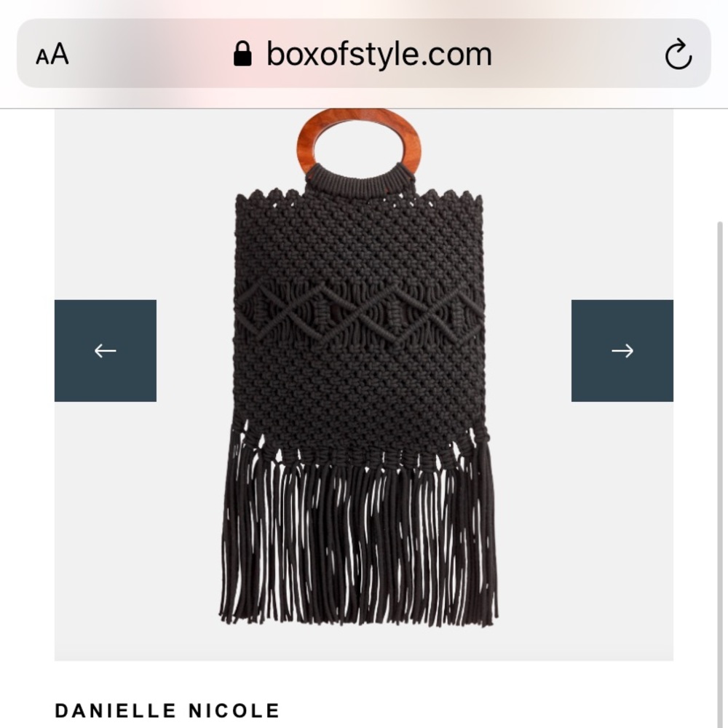Go to the previous product photo
This screenshot has height=728, width=728.
106,351
